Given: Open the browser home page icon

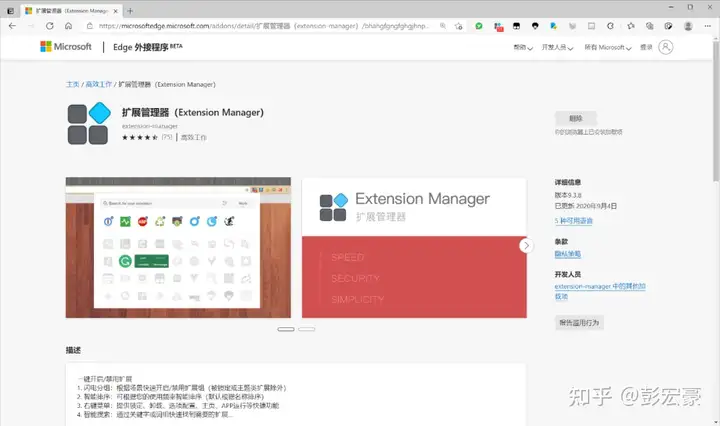Looking at the screenshot, I should click(68, 26).
